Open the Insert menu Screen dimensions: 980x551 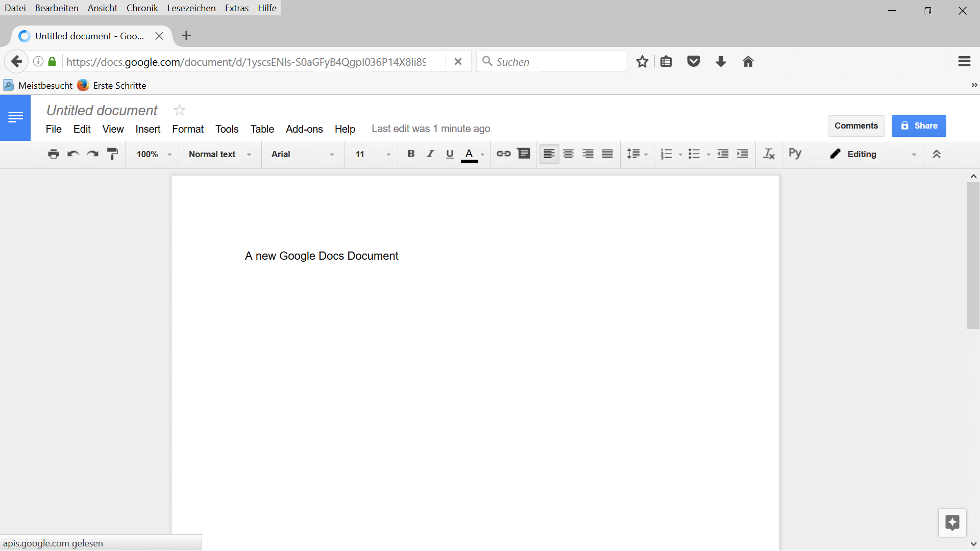coord(146,129)
